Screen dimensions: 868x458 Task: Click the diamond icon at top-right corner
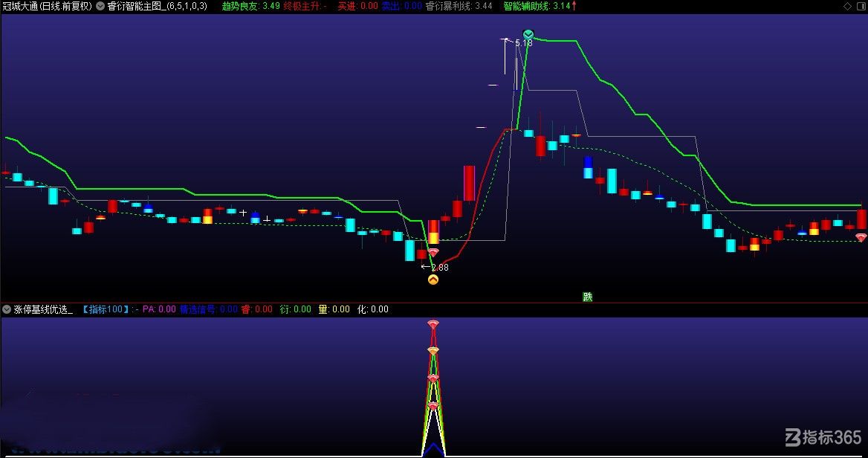pyautogui.click(x=847, y=6)
